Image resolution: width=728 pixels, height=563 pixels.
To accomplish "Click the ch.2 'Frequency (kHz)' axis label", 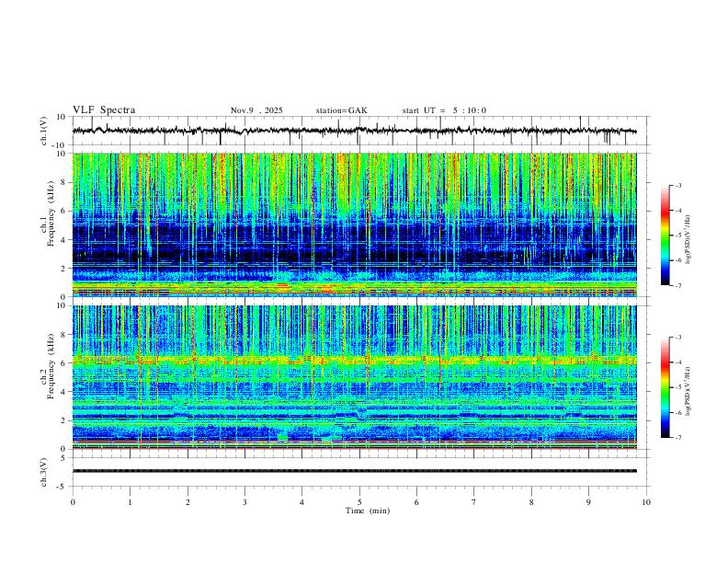I will 51,365.
